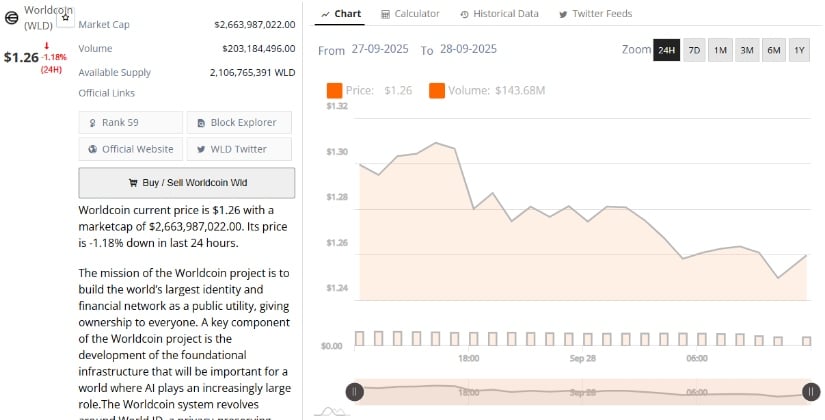Toggle the Volume series in chart legend
The height and width of the screenshot is (420, 825).
pyautogui.click(x=486, y=91)
